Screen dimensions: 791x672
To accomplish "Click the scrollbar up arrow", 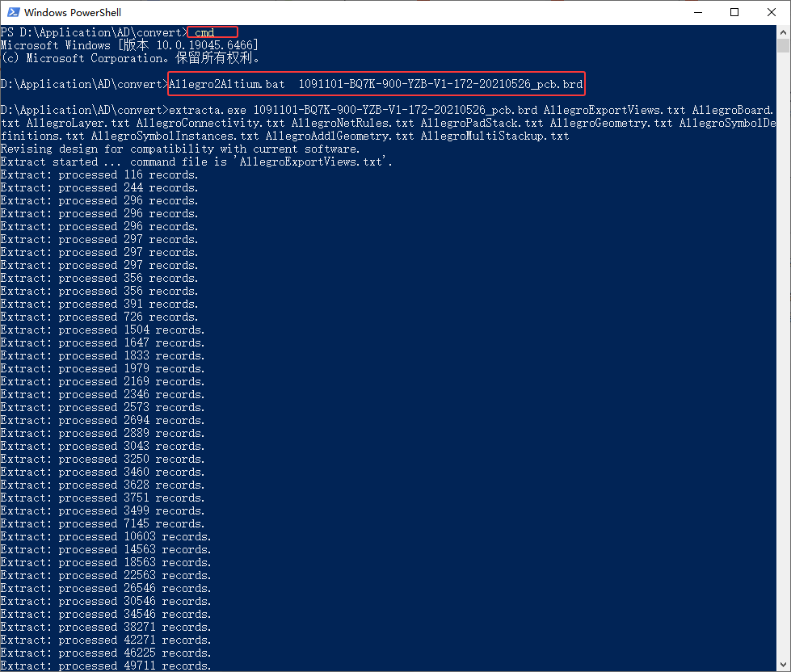I will pyautogui.click(x=783, y=32).
